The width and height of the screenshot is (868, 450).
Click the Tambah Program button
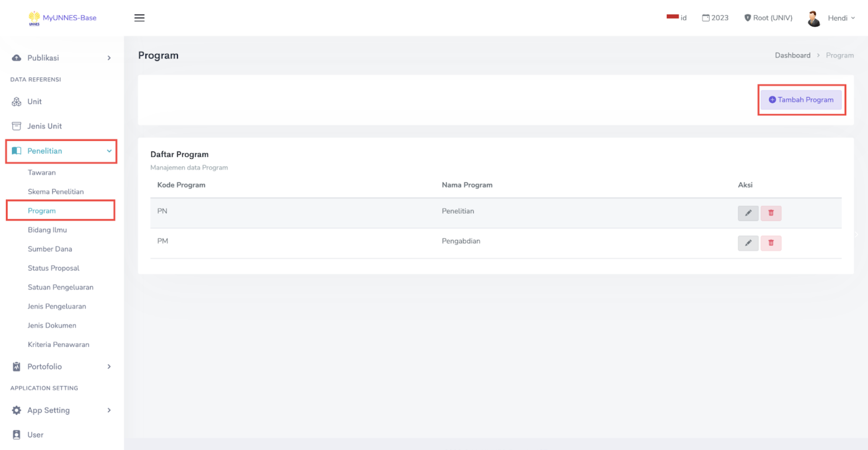[801, 100]
